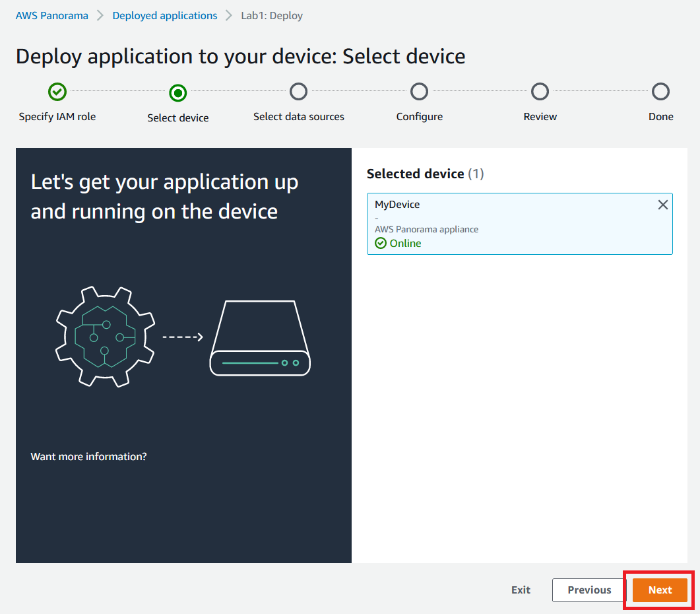The height and width of the screenshot is (614, 700).
Task: Click the Previous button
Action: [589, 590]
